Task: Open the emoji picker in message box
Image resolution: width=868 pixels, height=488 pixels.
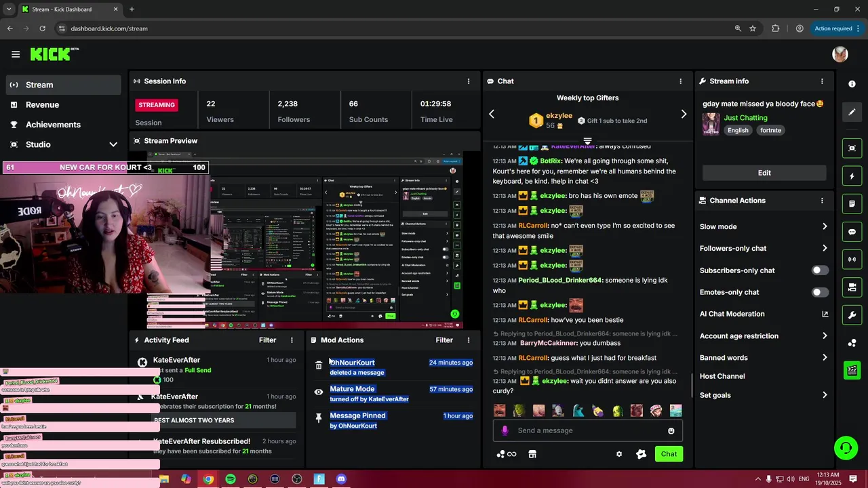Action: (x=671, y=431)
